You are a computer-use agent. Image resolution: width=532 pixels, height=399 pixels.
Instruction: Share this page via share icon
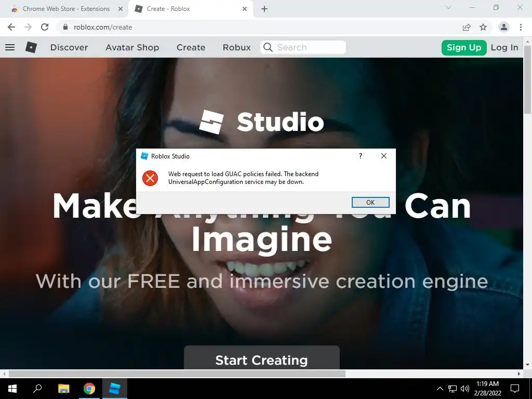(467, 27)
